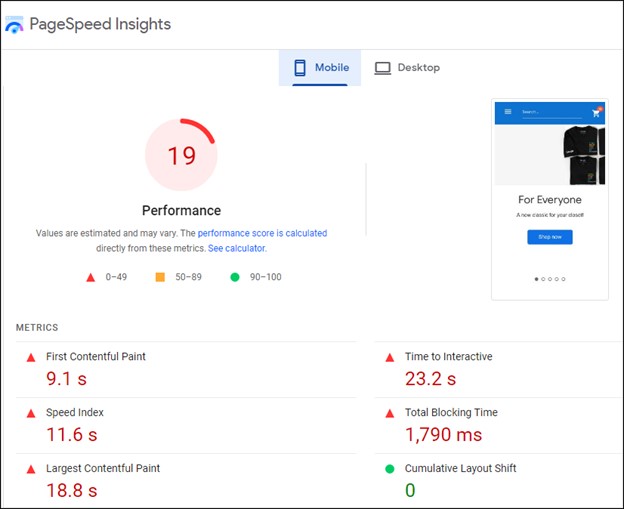The height and width of the screenshot is (509, 624).
Task: Switch to the Desktop tab
Action: 407,68
